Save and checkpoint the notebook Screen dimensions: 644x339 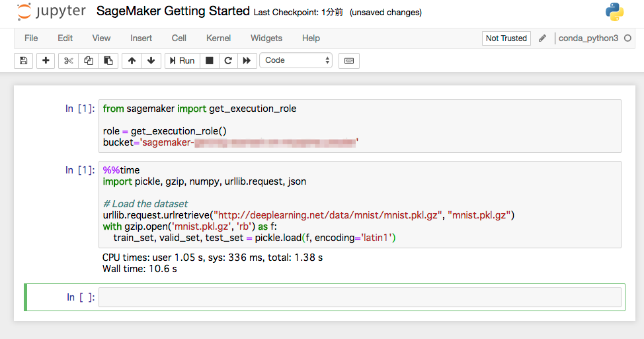pyautogui.click(x=23, y=60)
